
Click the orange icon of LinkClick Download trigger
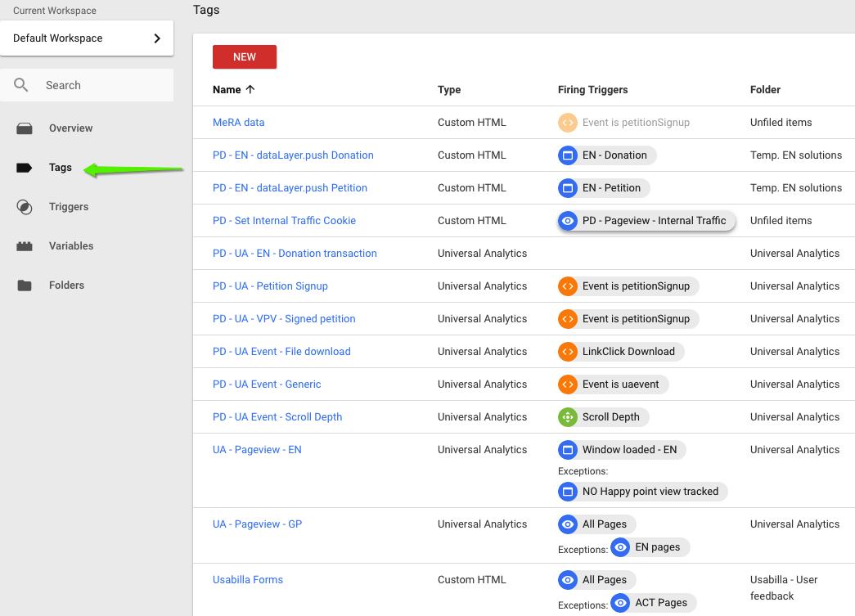tap(568, 352)
